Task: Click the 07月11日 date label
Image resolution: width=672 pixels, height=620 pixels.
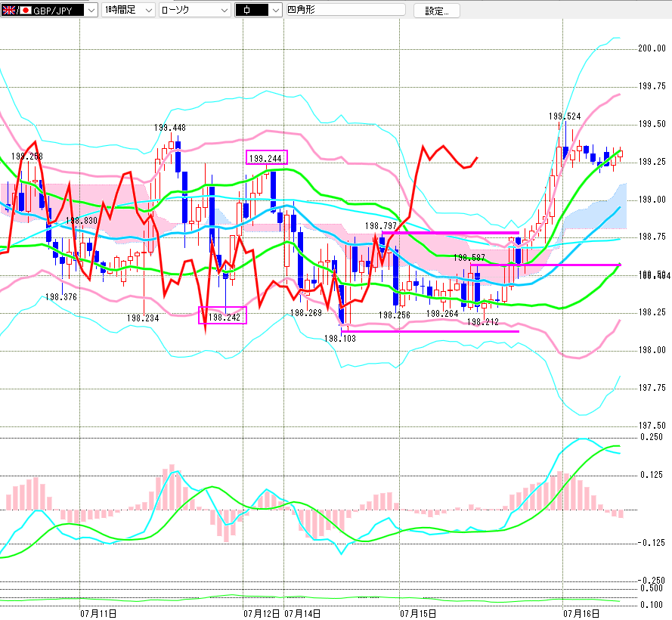Action: click(98, 613)
